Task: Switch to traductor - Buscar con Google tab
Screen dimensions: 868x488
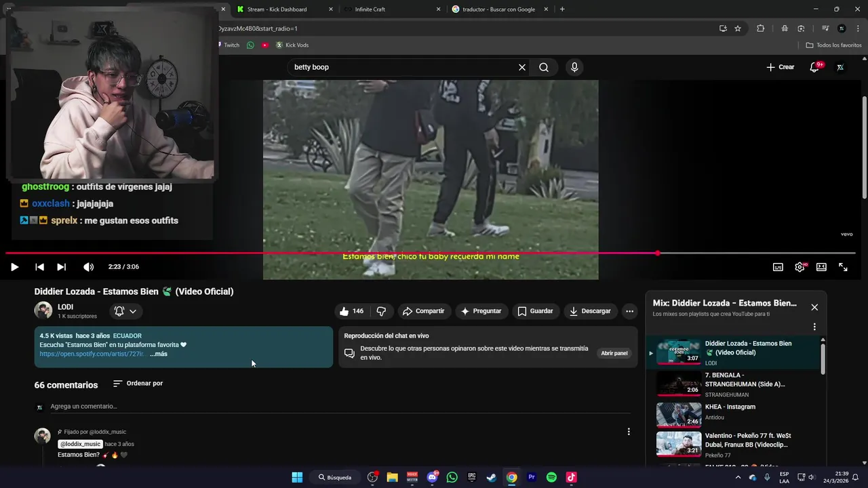Action: click(x=499, y=9)
